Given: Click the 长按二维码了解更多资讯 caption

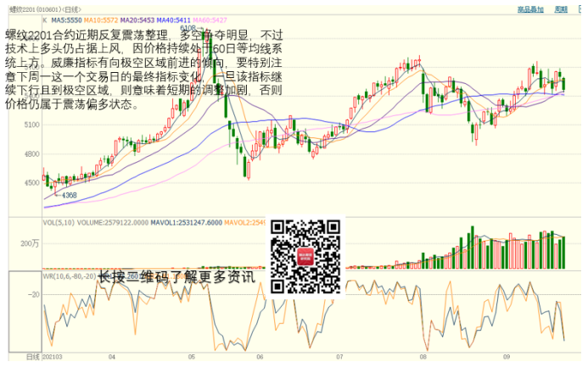Looking at the screenshot, I should pyautogui.click(x=175, y=276).
